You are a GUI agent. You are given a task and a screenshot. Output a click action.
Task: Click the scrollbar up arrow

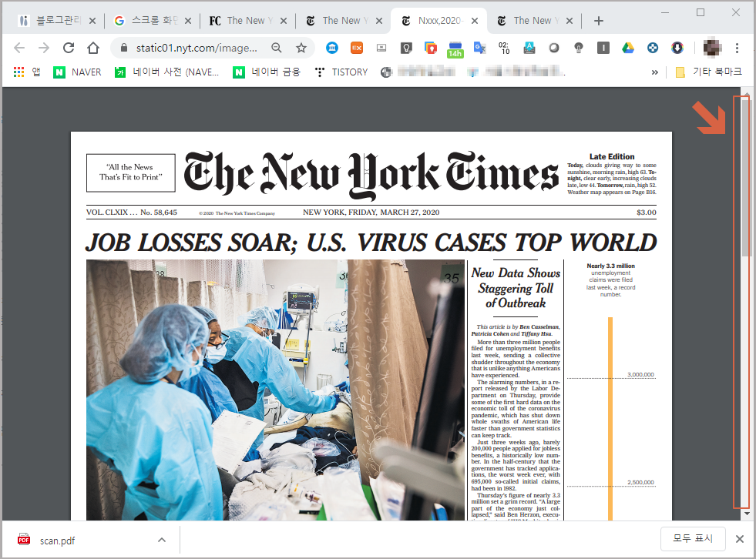747,93
